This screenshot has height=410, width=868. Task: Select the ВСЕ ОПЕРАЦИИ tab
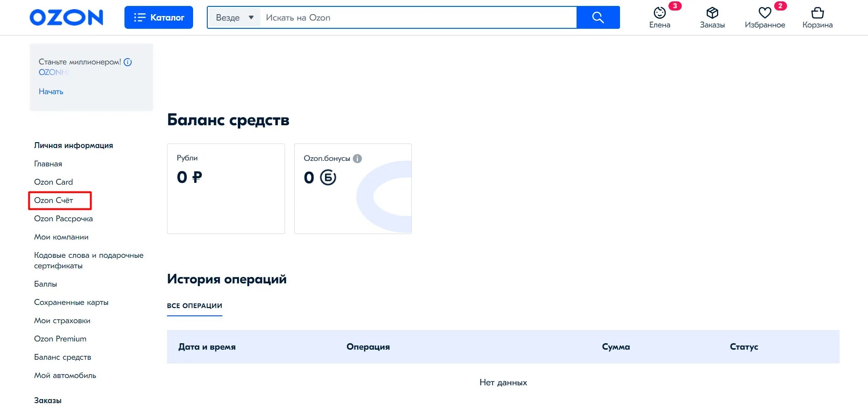(x=194, y=306)
